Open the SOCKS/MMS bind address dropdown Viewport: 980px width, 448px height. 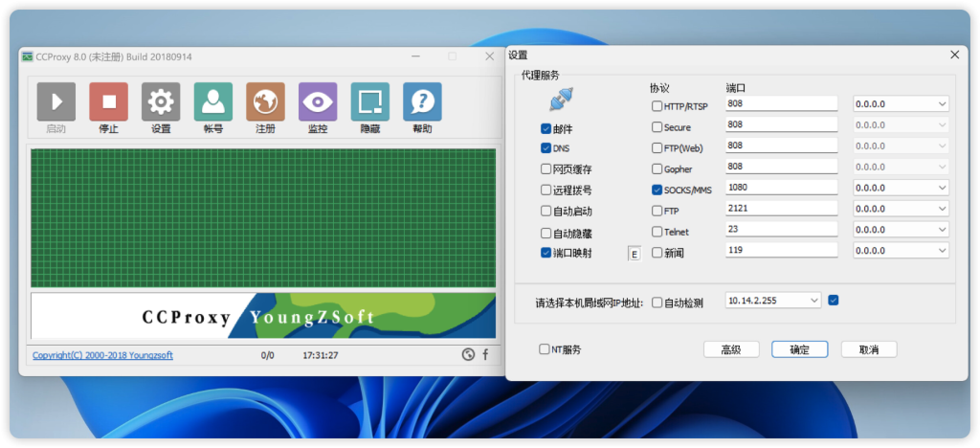pyautogui.click(x=902, y=188)
